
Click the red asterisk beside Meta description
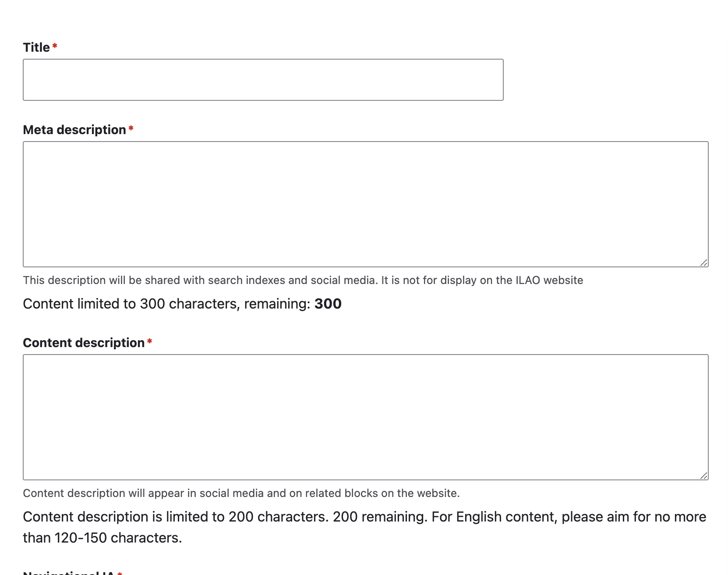coord(131,128)
